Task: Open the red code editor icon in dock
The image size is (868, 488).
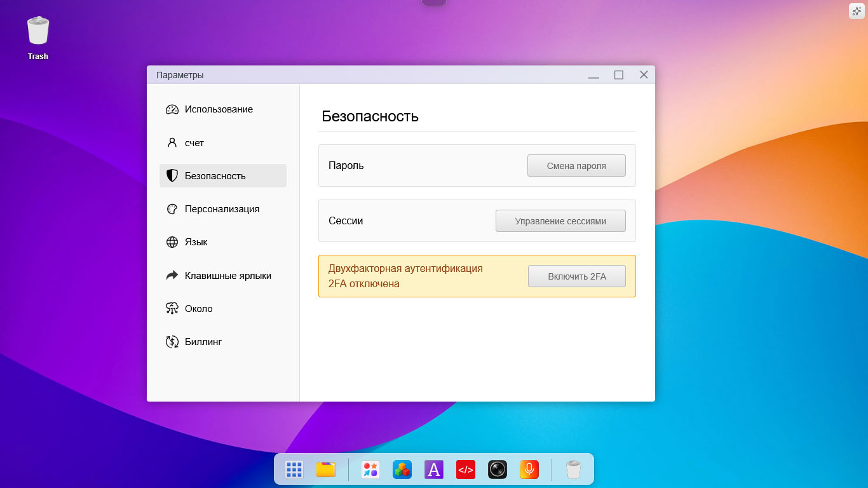Action: (466, 470)
